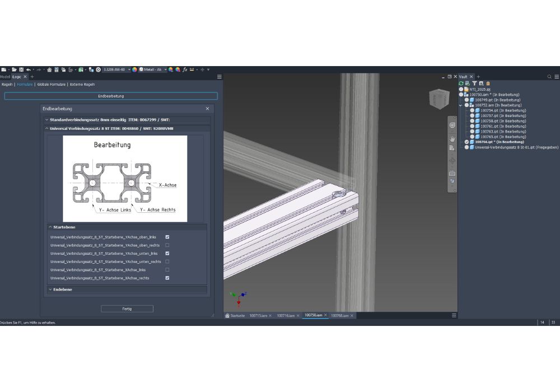
Task: Select the Pan hand tool in navigation bar
Action: (452, 138)
